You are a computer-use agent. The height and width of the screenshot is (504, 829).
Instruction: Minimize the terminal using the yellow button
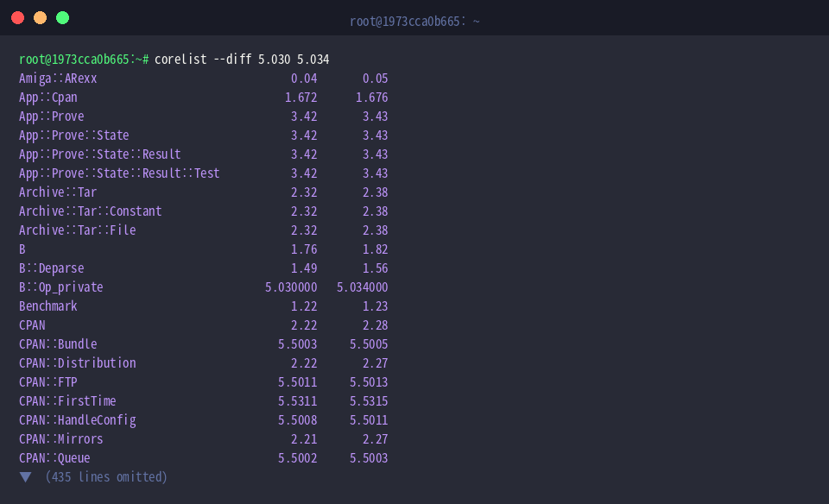click(41, 18)
